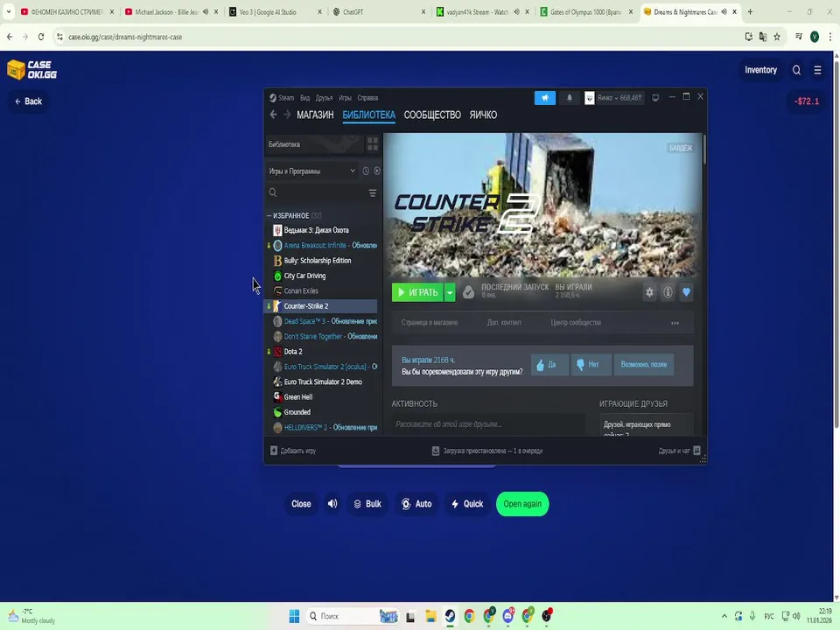Open recent activity clock filter in library
Image resolution: width=840 pixels, height=630 pixels.
pos(366,171)
